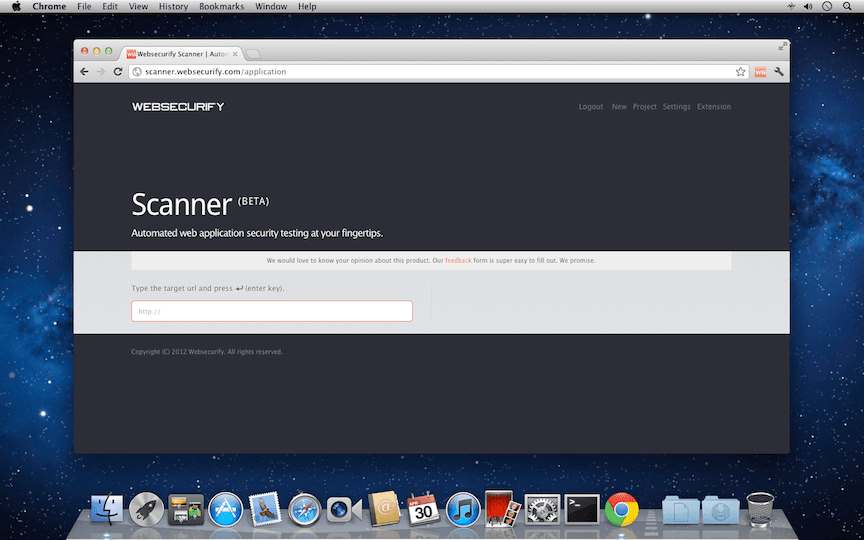The height and width of the screenshot is (540, 864).
Task: Open the File menu
Action: click(84, 7)
